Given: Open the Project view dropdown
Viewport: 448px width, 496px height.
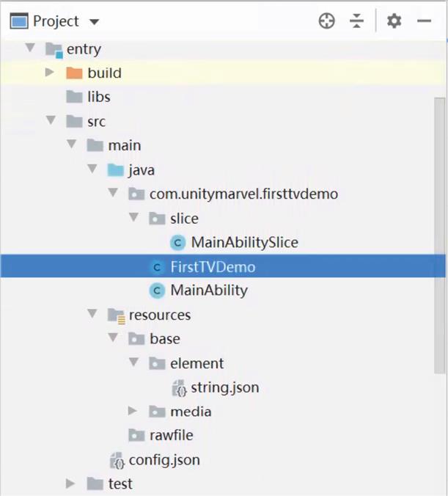Looking at the screenshot, I should pos(95,22).
